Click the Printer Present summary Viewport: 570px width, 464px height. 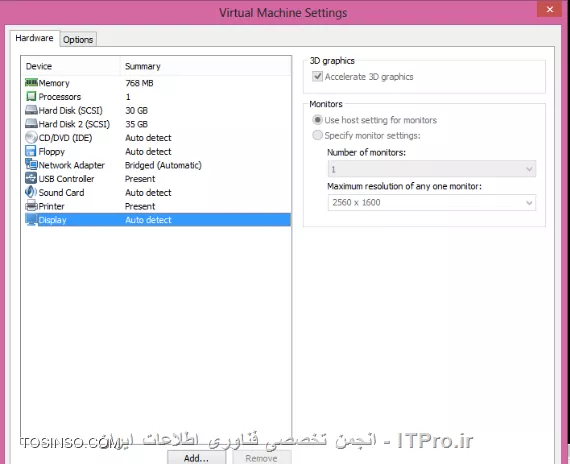pyautogui.click(x=140, y=206)
